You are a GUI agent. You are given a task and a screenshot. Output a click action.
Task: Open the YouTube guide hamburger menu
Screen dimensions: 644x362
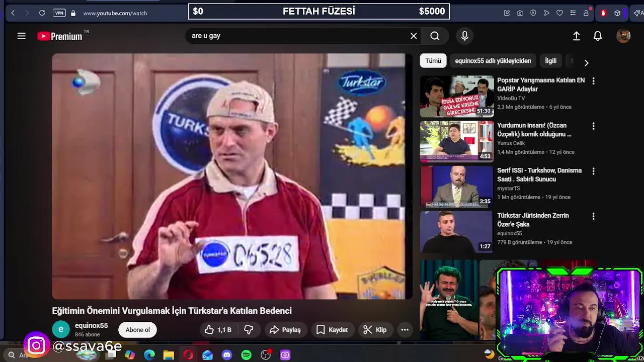click(x=21, y=36)
